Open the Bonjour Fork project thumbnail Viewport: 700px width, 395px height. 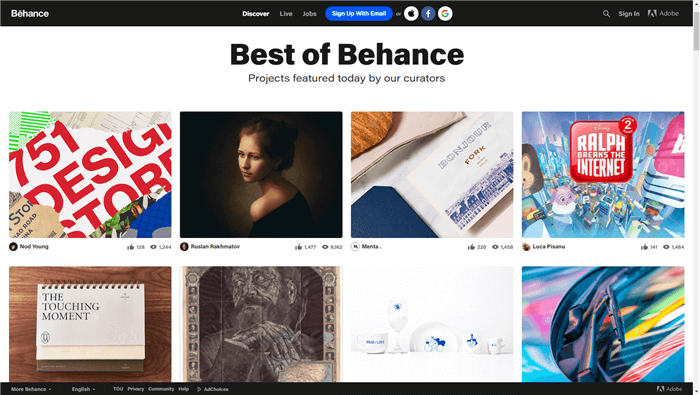click(x=432, y=175)
